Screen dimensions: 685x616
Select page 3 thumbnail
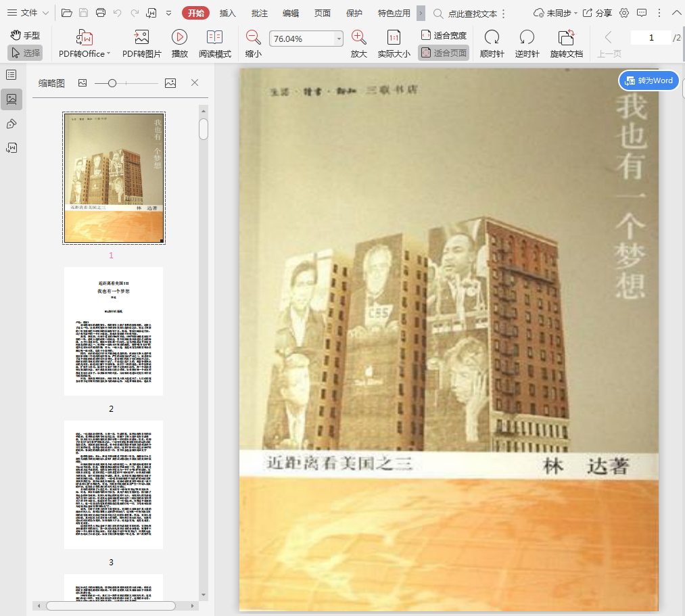(114, 485)
